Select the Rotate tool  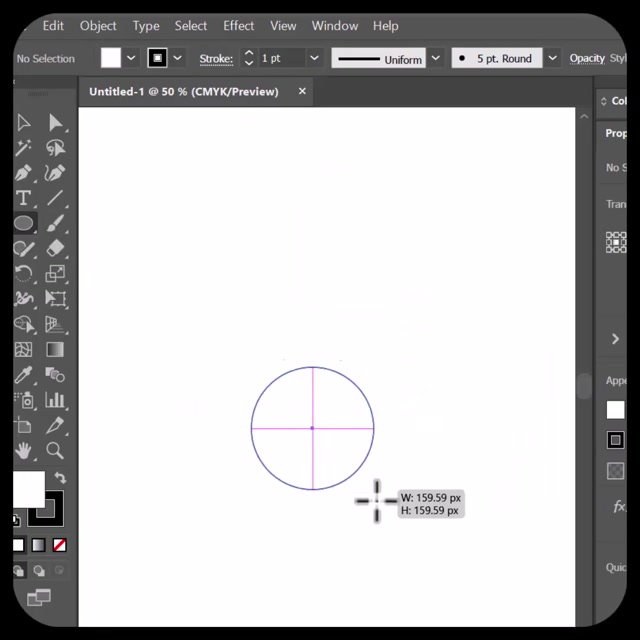click(23, 274)
